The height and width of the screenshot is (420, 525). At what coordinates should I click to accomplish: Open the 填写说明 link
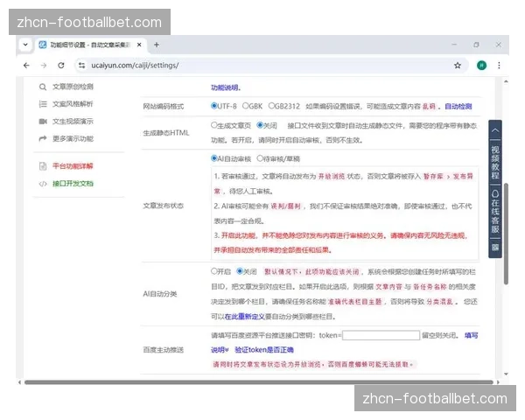click(x=471, y=335)
